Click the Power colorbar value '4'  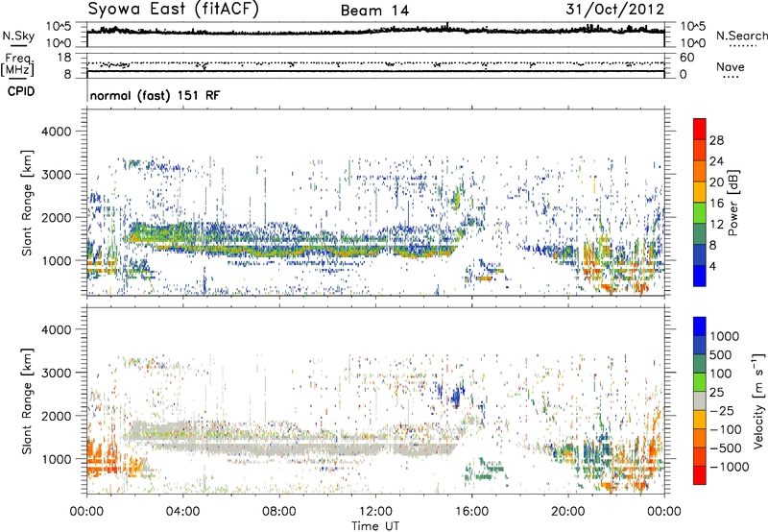(x=712, y=266)
